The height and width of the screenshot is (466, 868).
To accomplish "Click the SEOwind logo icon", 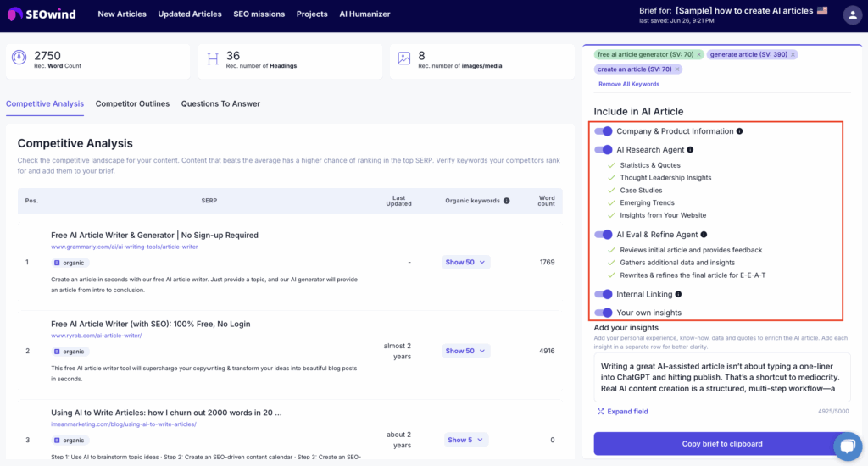I will tap(16, 14).
